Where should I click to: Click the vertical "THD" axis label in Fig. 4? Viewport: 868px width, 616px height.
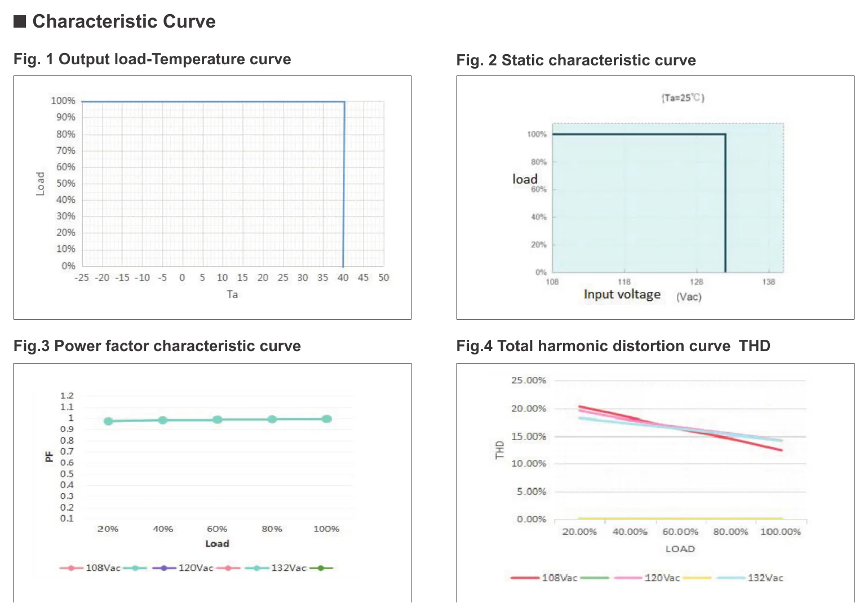[x=499, y=450]
